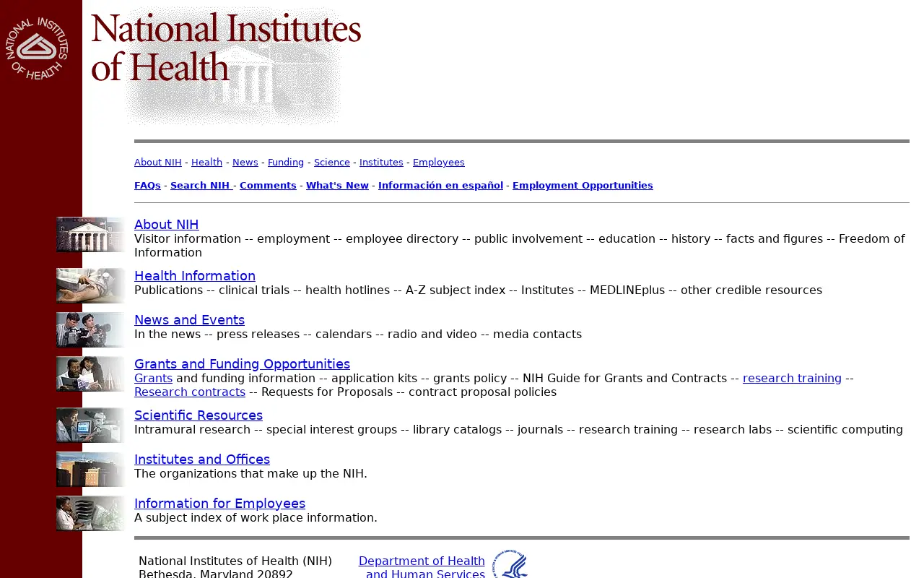
Task: Click the News and Events heading link
Action: pos(189,320)
